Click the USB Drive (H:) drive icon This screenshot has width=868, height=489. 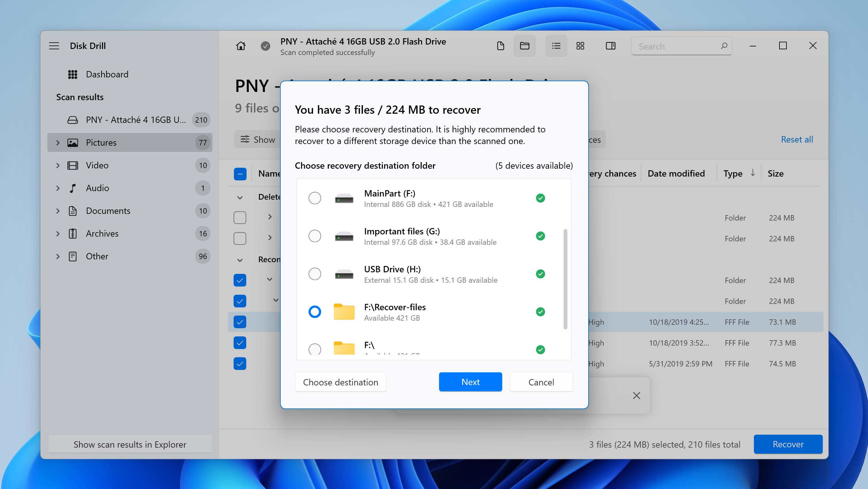344,274
